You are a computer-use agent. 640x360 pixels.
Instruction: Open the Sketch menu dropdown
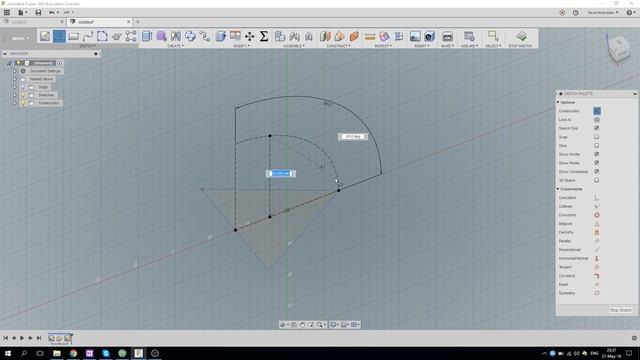pos(87,46)
